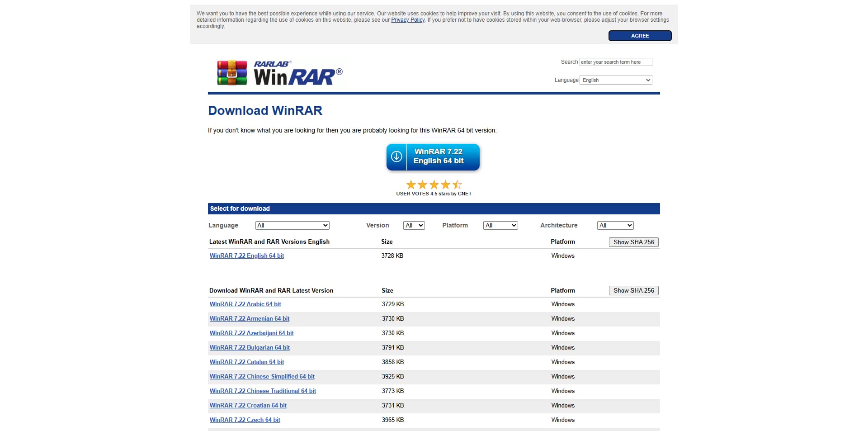Click size value 3791 KB
The height and width of the screenshot is (431, 868).
tap(392, 347)
